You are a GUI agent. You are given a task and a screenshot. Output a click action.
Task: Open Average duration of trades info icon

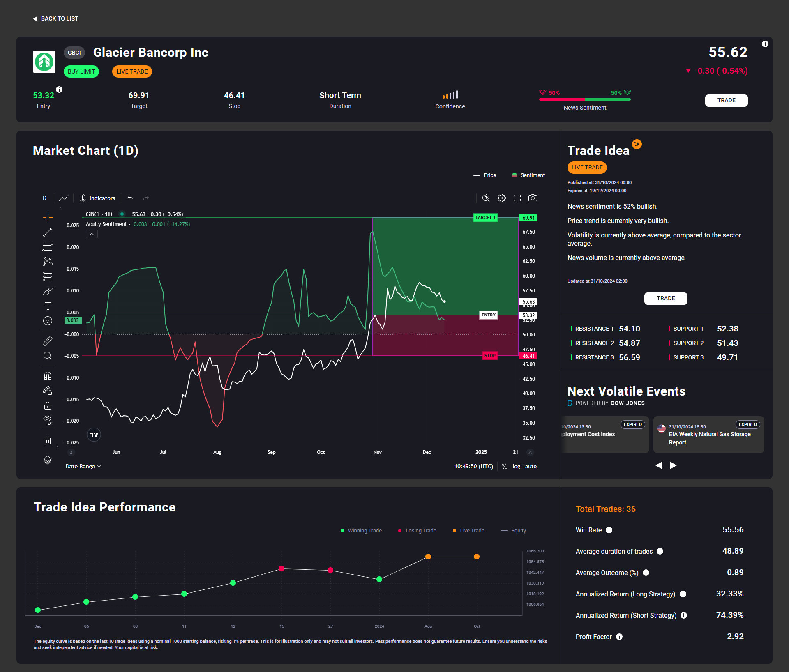pyautogui.click(x=660, y=551)
